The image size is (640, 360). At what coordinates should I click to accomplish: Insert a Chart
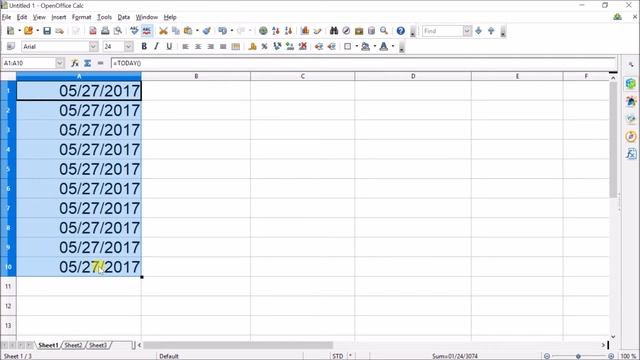pos(305,31)
